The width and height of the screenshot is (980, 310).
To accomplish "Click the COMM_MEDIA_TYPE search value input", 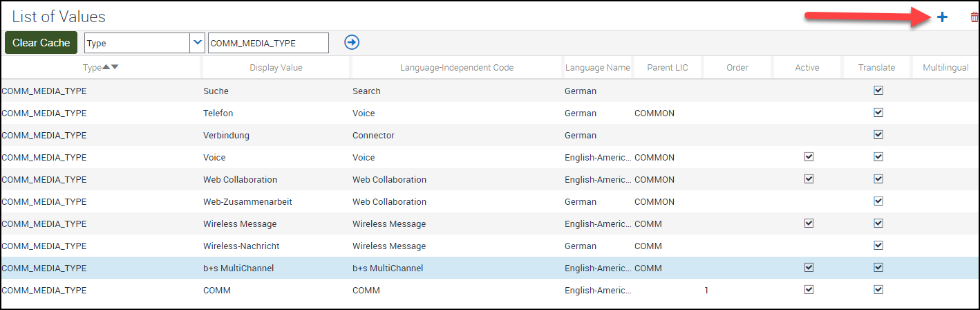I will click(x=267, y=43).
